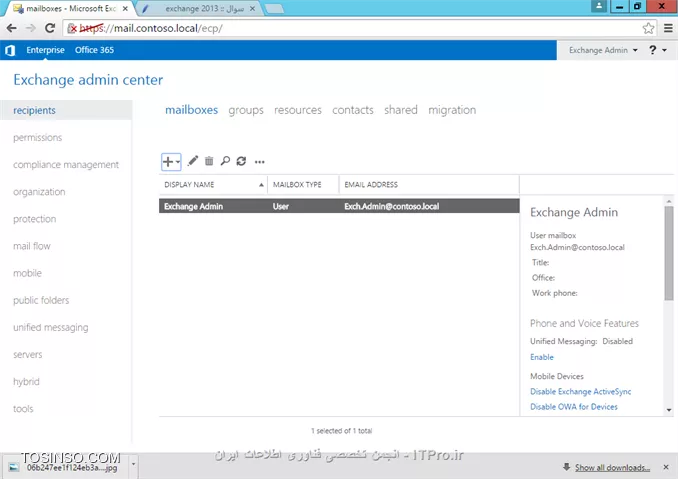Select the Office 365 tab
Screen dimensions: 678x479
point(94,50)
